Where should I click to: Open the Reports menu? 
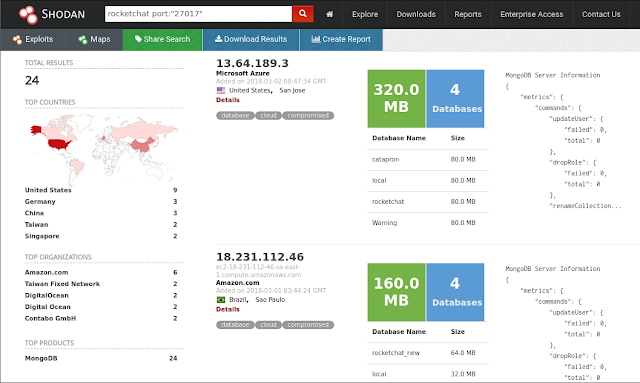pyautogui.click(x=468, y=14)
